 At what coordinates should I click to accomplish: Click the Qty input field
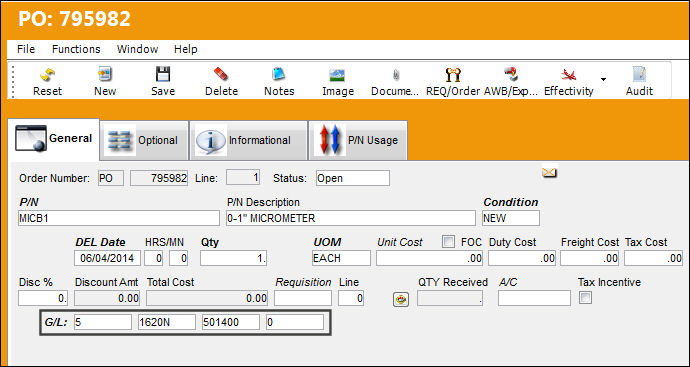click(233, 258)
